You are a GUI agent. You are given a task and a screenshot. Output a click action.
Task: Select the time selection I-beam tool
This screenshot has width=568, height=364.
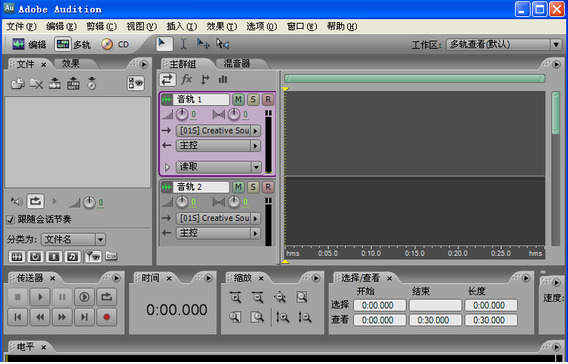point(183,44)
